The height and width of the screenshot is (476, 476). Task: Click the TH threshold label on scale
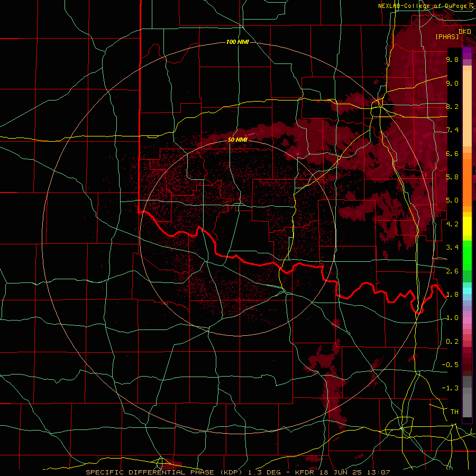point(454,412)
